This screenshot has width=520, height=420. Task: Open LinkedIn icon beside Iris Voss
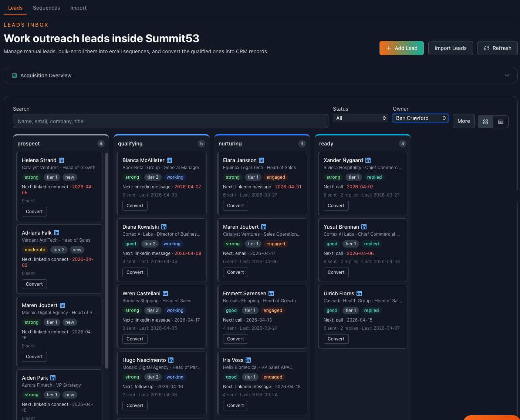248,360
